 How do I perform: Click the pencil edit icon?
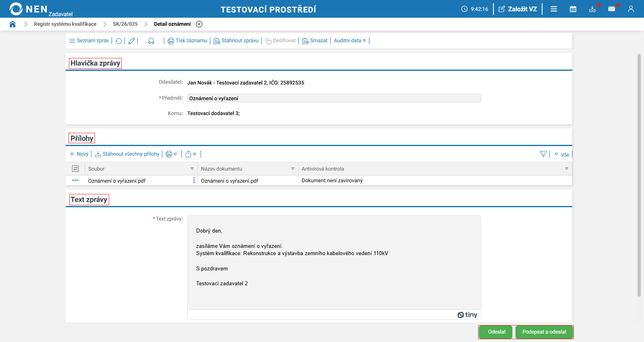pos(131,41)
